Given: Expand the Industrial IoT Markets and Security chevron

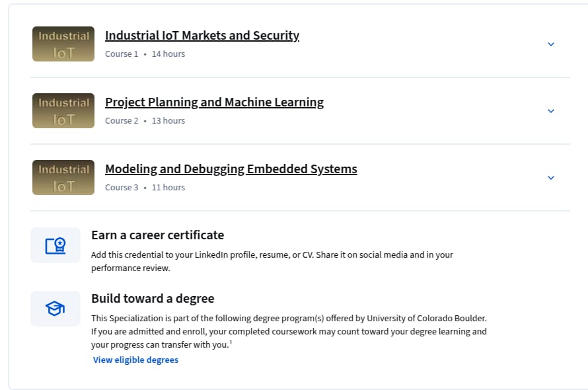Looking at the screenshot, I should coord(551,44).
